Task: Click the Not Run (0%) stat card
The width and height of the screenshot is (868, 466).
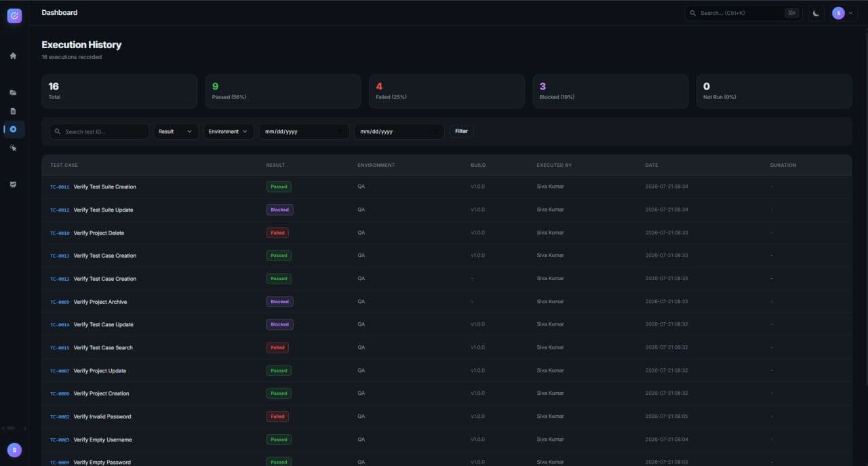Action: [x=774, y=91]
